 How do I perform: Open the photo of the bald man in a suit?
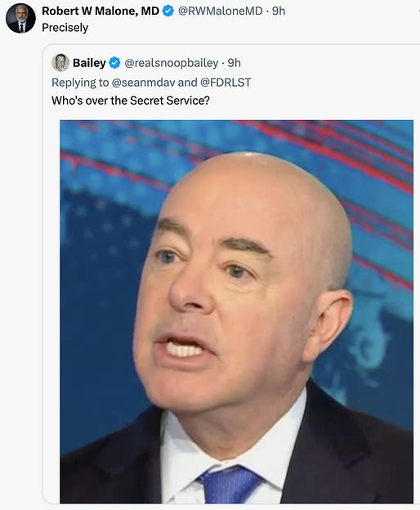click(236, 311)
